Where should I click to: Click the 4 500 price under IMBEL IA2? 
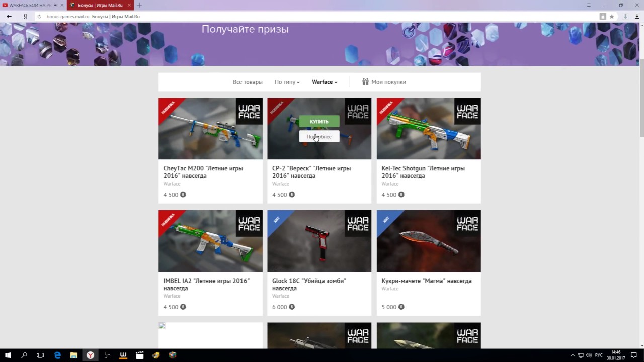pyautogui.click(x=171, y=307)
